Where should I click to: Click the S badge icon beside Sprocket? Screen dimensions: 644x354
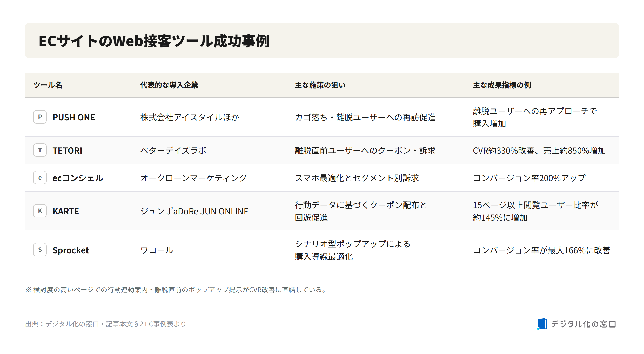coord(40,250)
